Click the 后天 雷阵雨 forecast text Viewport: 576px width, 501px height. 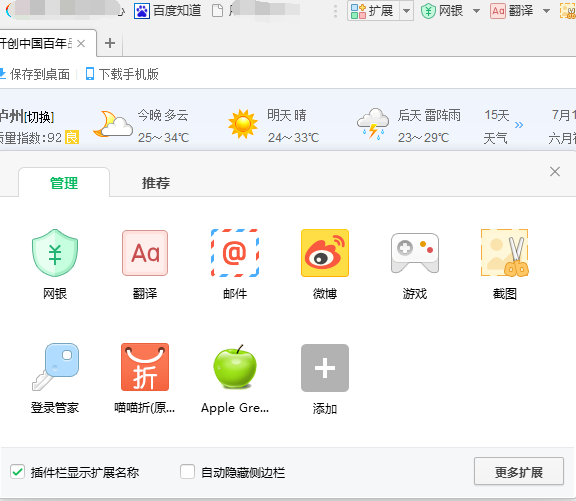tap(429, 115)
